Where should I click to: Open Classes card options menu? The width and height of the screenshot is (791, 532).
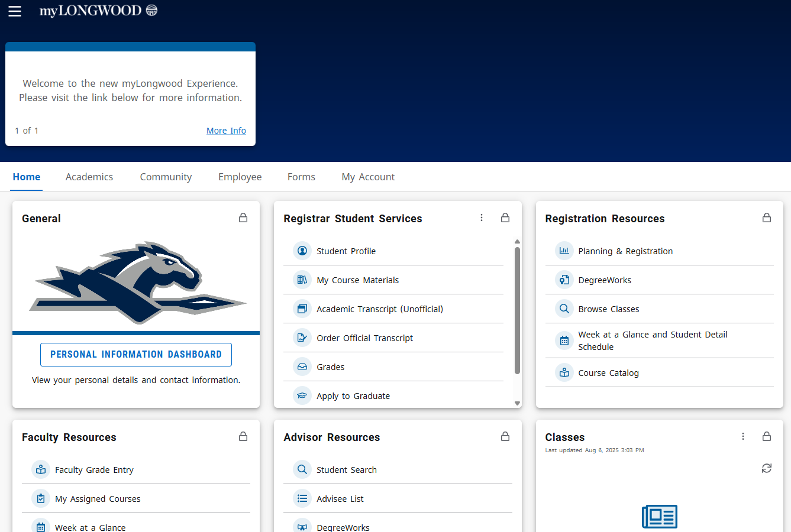tap(743, 436)
